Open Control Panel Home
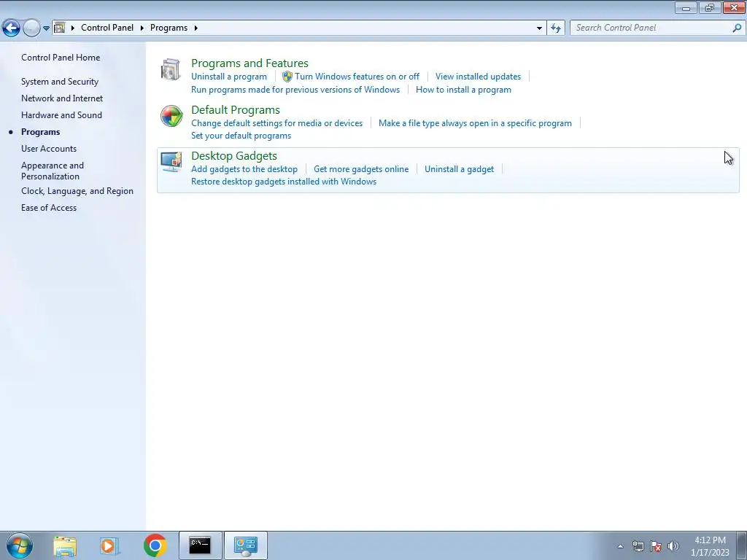 61,57
